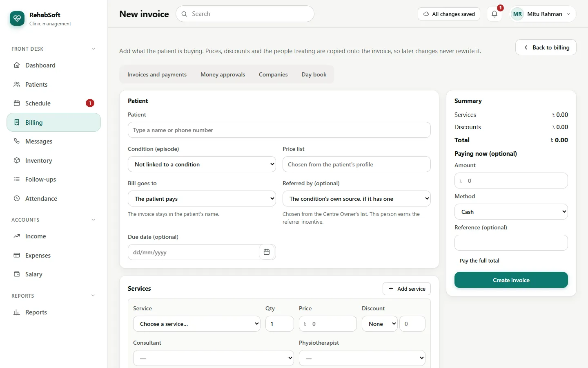The image size is (588, 368).
Task: Open Messages using the phone icon
Action: [17, 141]
